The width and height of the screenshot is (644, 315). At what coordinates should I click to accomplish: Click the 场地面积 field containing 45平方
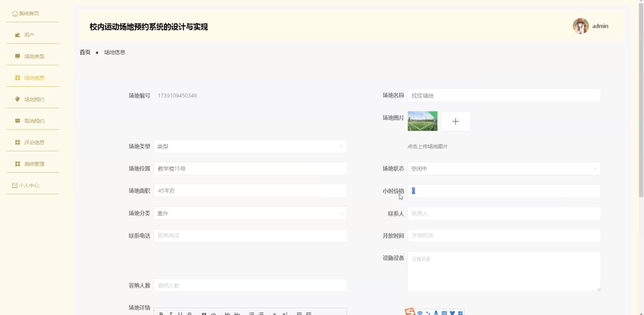250,191
